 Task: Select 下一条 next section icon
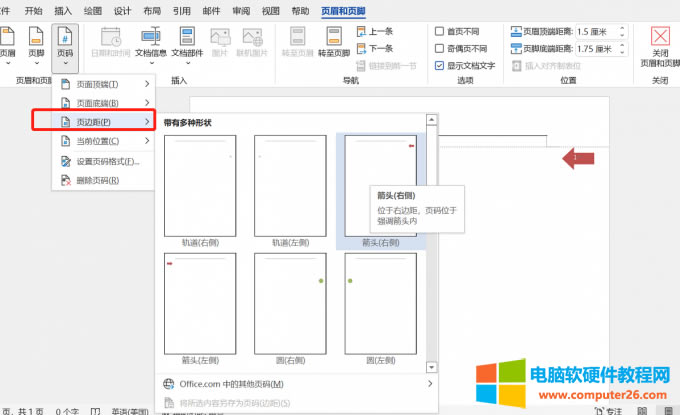(x=376, y=48)
